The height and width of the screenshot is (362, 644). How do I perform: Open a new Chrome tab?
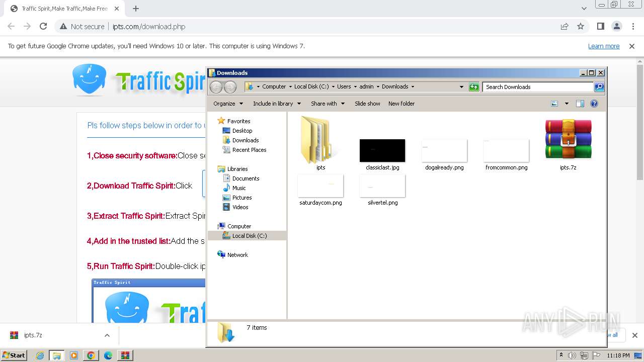point(136,9)
